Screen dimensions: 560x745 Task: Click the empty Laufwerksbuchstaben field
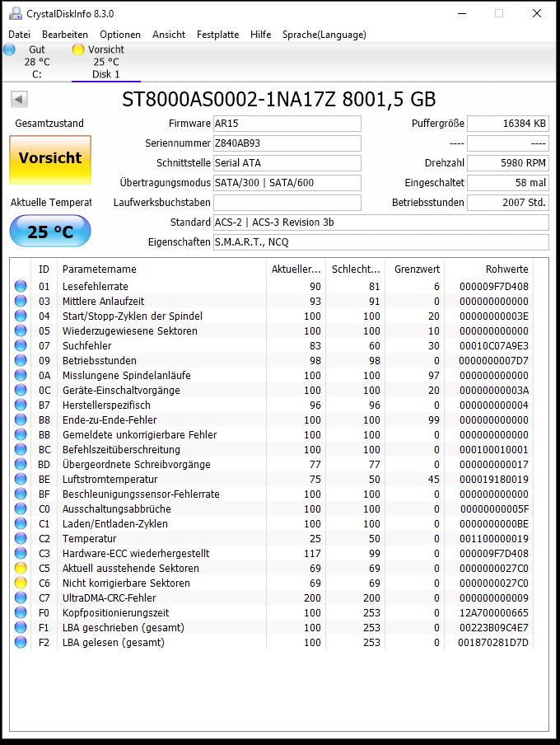point(287,203)
